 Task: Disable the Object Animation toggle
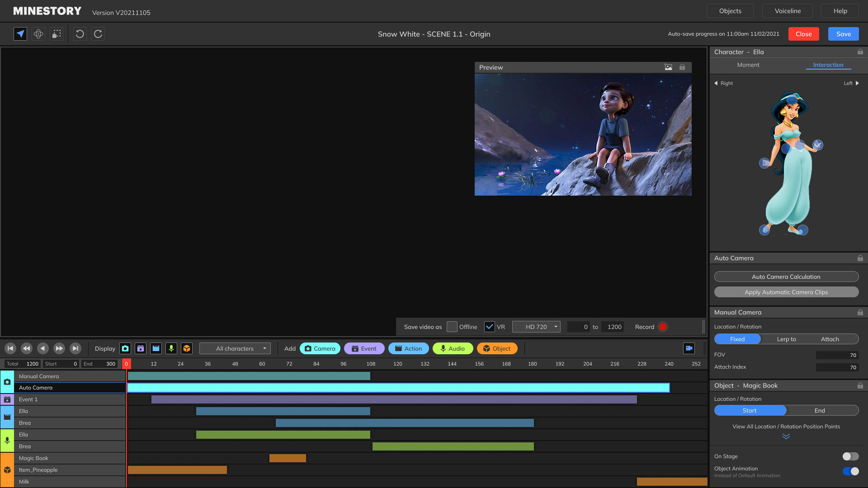[850, 471]
